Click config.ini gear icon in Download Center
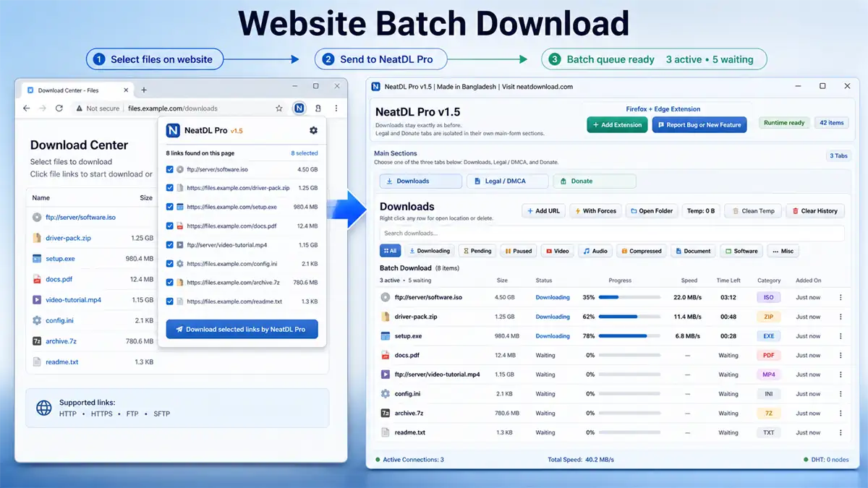The height and width of the screenshot is (488, 868). click(x=37, y=320)
